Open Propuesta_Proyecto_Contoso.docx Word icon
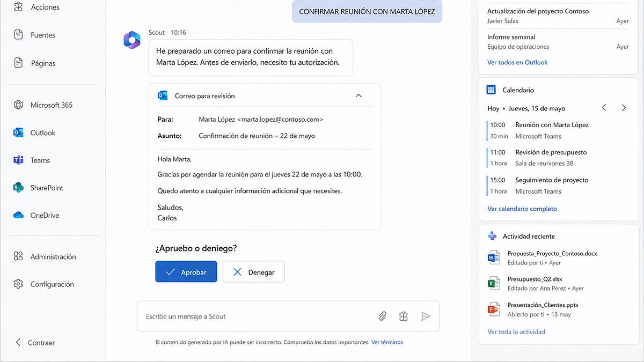644x362 pixels. pos(494,258)
